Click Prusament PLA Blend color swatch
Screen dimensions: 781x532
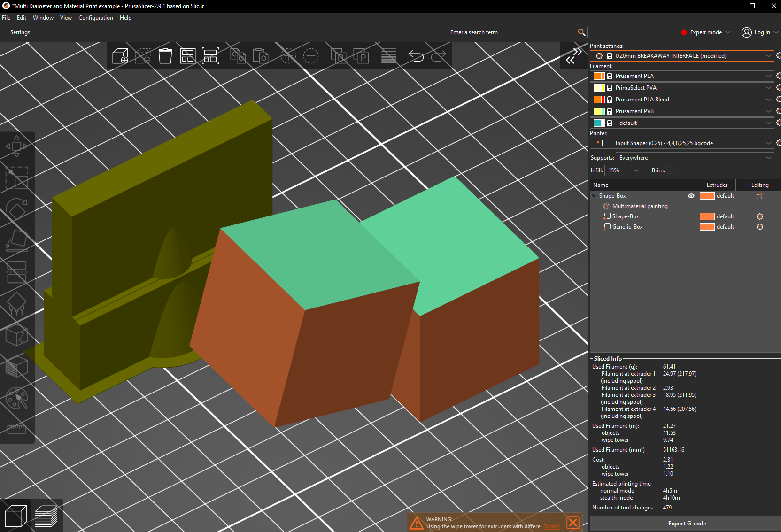point(599,100)
